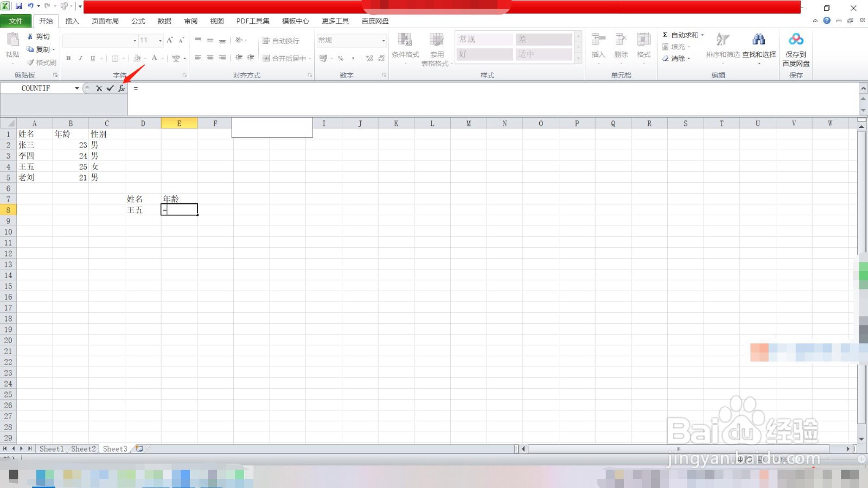Click the text orientation icon
The width and height of the screenshot is (868, 488).
(239, 40)
